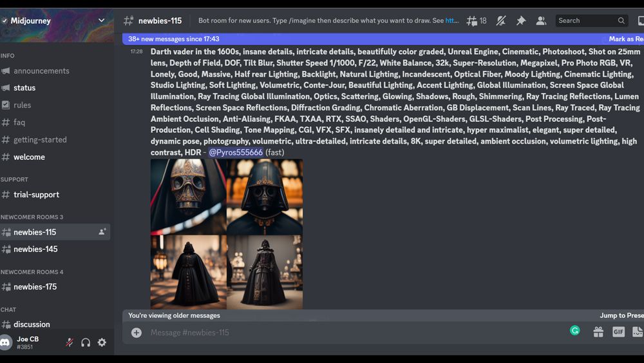644x363 pixels.
Task: Unmute the microphone
Action: tap(70, 342)
